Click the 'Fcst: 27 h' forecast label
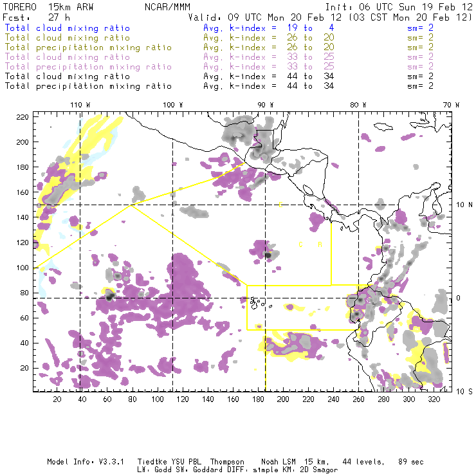This screenshot has width=476, height=476. pos(37,17)
